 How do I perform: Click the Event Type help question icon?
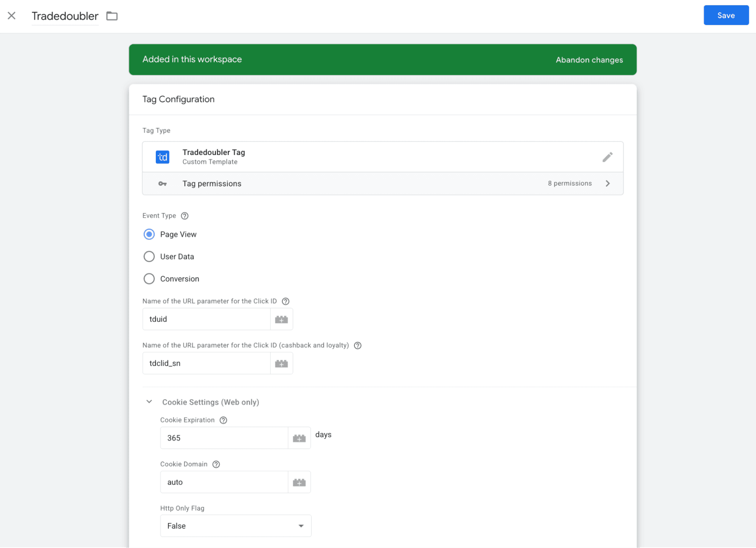[185, 216]
